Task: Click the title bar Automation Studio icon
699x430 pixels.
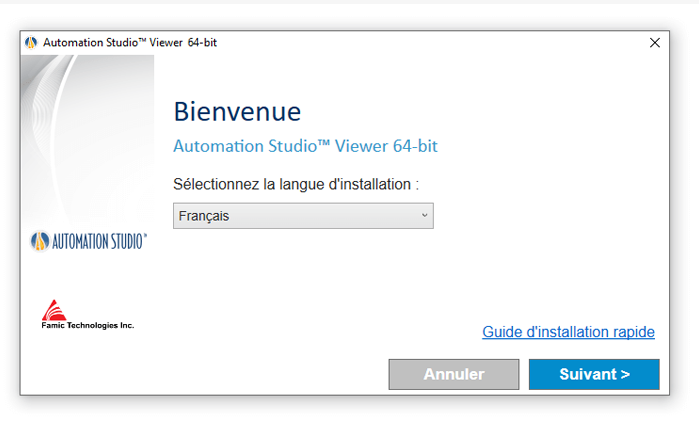Action: pos(31,43)
